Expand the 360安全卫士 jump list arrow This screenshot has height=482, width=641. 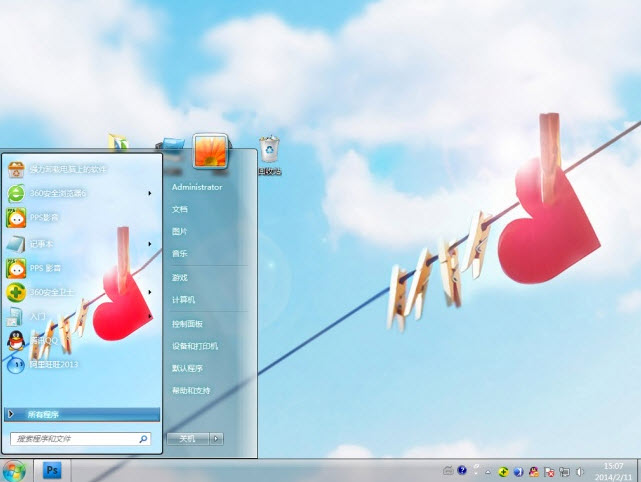(150, 292)
